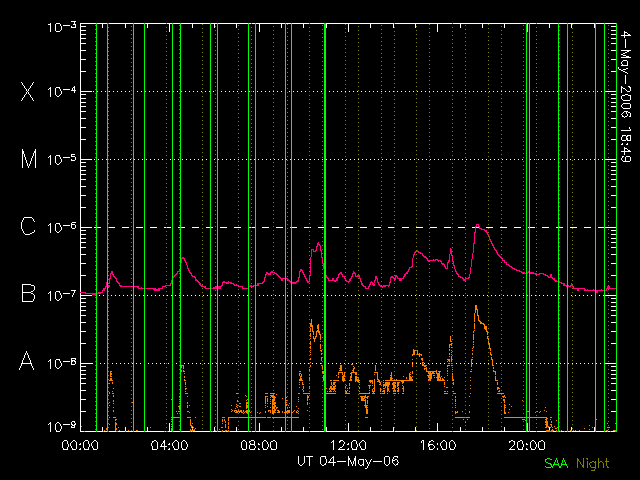Click the UT 04-May-06 axis title
The height and width of the screenshot is (480, 640).
tap(348, 461)
